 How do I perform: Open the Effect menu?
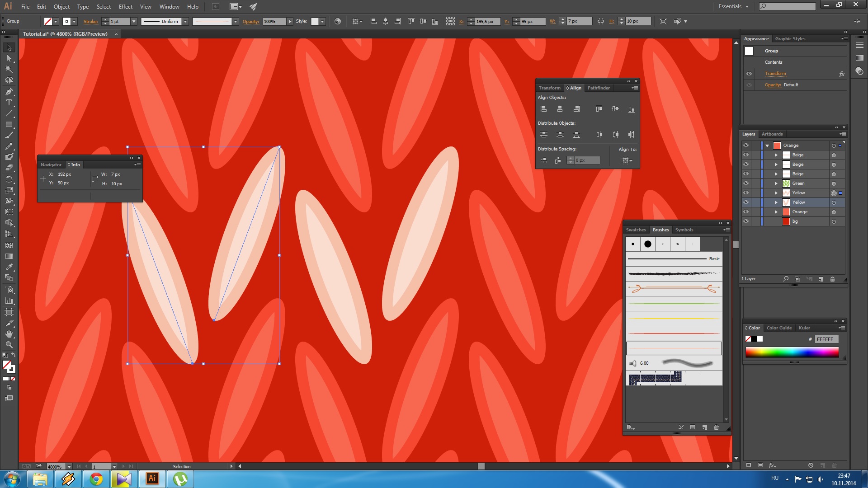(x=126, y=6)
